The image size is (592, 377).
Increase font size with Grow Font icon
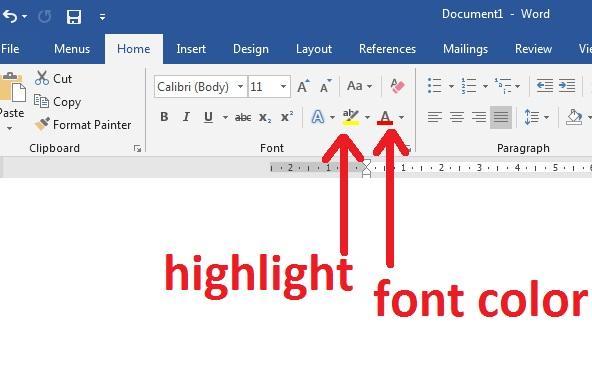click(303, 86)
